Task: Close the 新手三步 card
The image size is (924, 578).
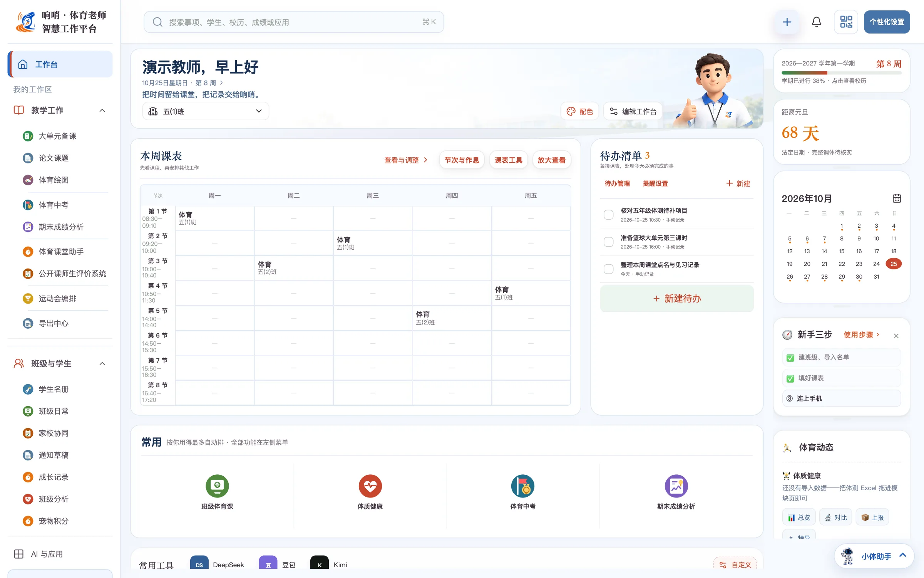Action: pos(896,336)
